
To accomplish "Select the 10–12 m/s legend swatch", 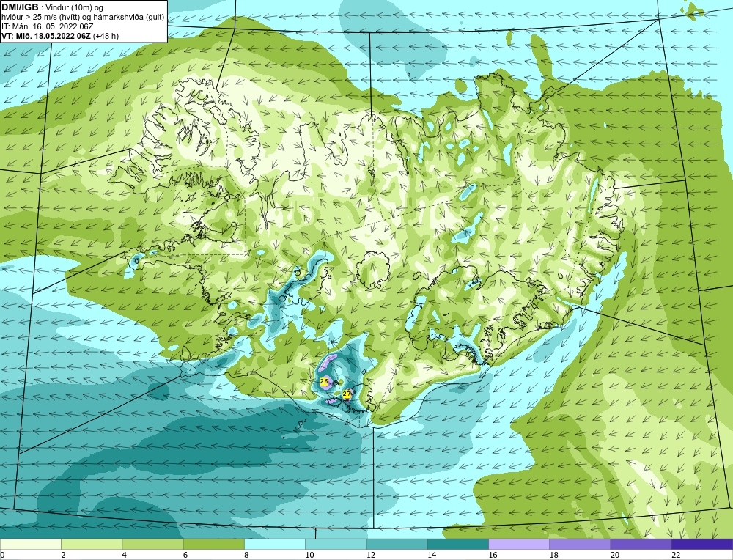I will (336, 544).
